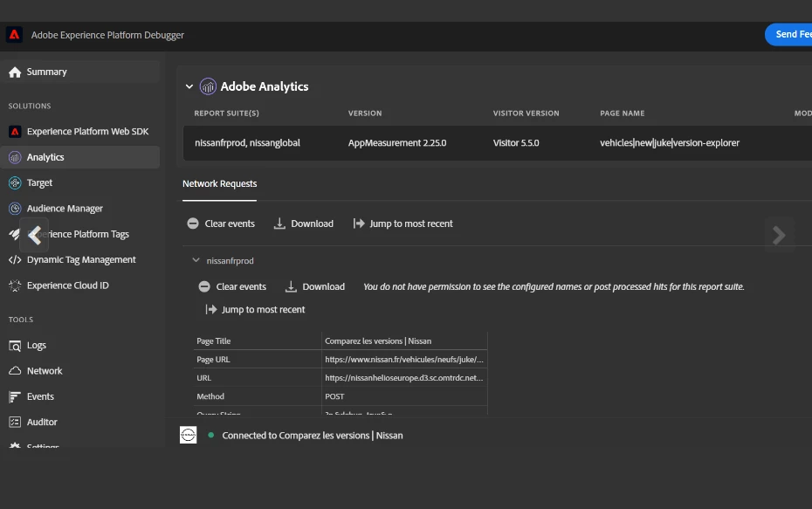The width and height of the screenshot is (812, 509).
Task: Download nissanfrprod hits
Action: click(x=315, y=286)
